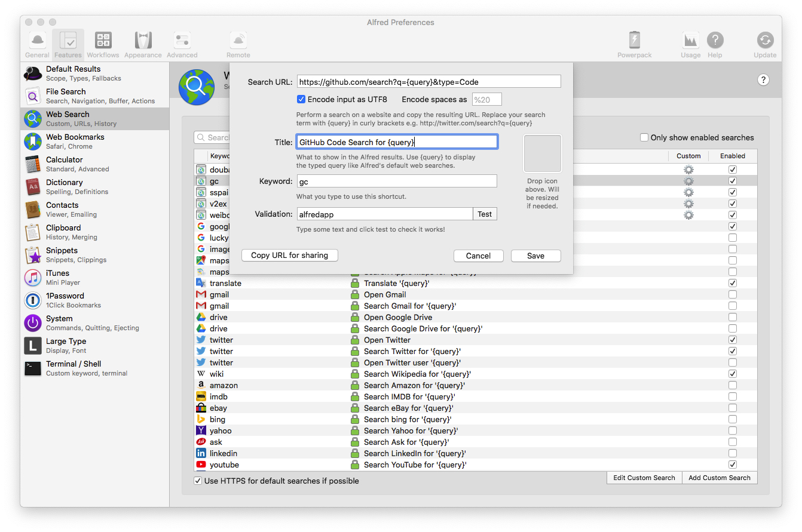Screen dimensions: 802x532
Task: Open Calculator feature in the sidebar
Action: (95, 164)
